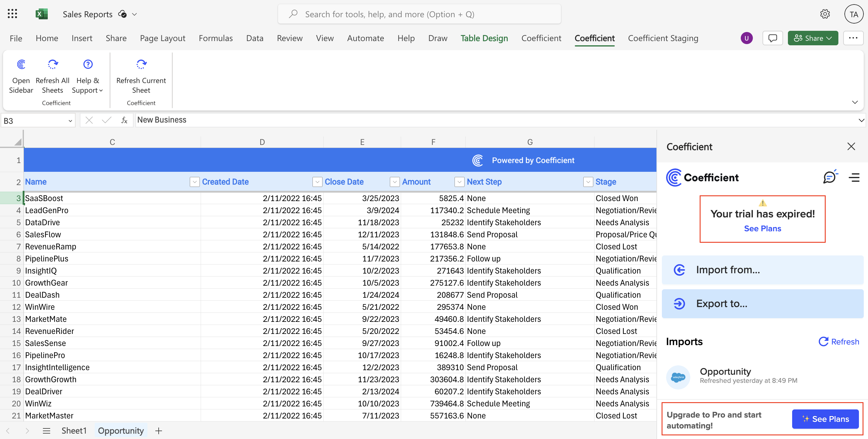The height and width of the screenshot is (439, 868).
Task: Open the Name column filter dropdown
Action: (x=194, y=182)
